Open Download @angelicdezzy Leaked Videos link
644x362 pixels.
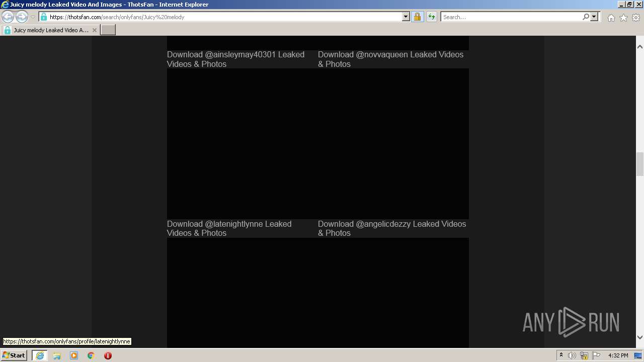[392, 228]
